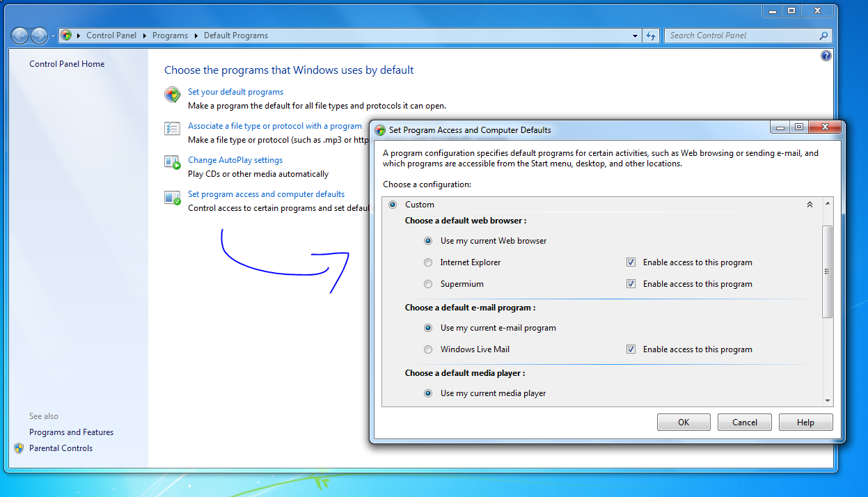
Task: Click Choose a default web browser heading
Action: (466, 221)
